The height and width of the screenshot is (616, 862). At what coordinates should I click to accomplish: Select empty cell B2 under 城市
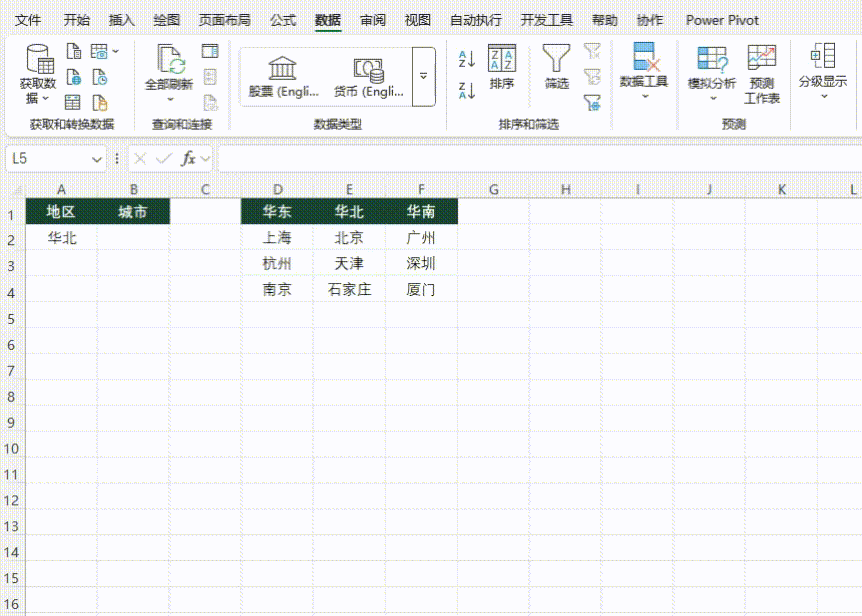pyautogui.click(x=134, y=238)
